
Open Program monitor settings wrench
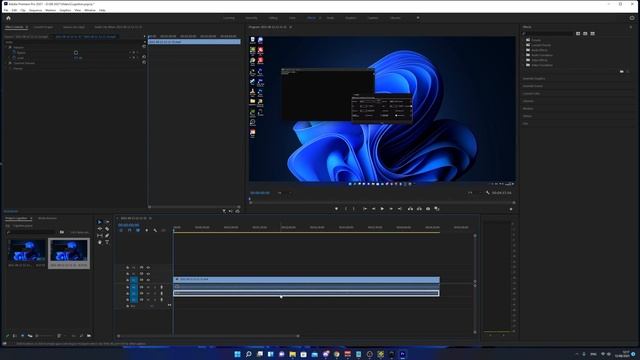(488, 193)
